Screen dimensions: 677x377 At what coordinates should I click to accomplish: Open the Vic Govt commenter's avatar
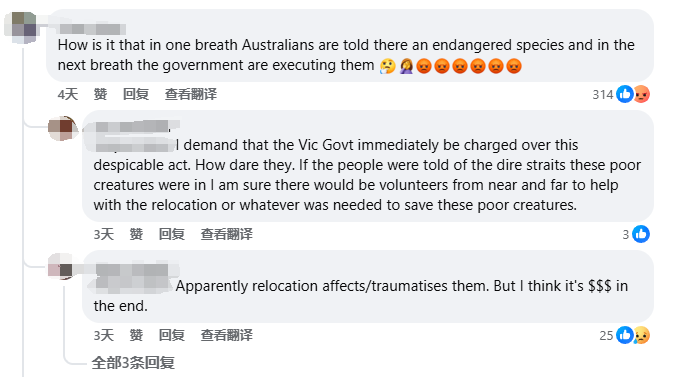point(63,128)
